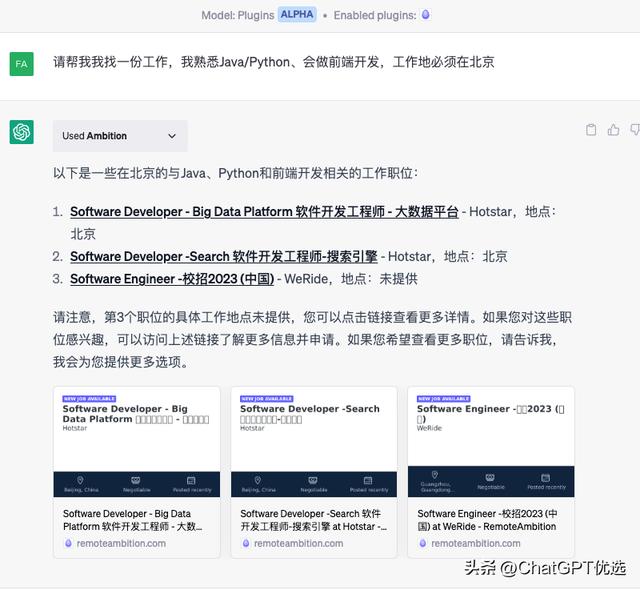Screen dimensions: 640x590
Task: Click the enabled plugin icon in header
Action: pos(426,15)
